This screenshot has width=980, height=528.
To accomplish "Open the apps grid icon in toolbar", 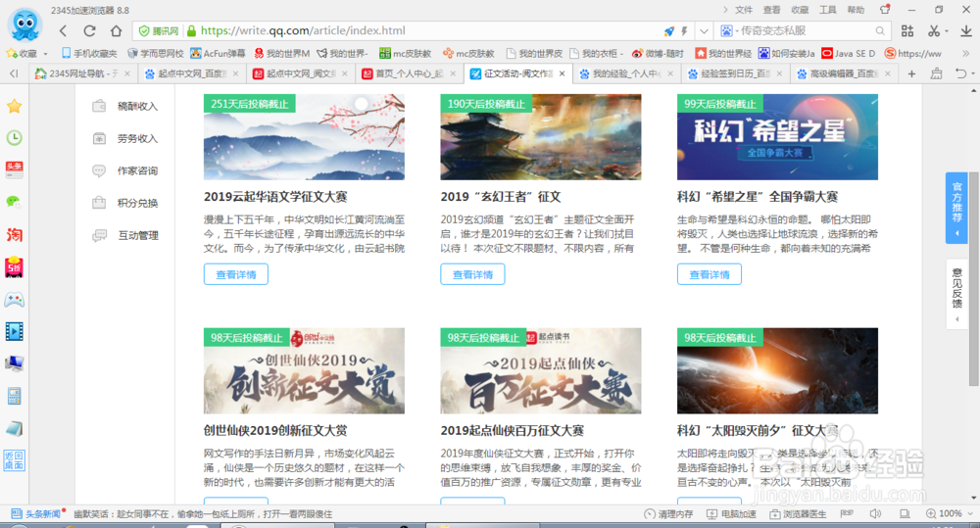I will 907,30.
